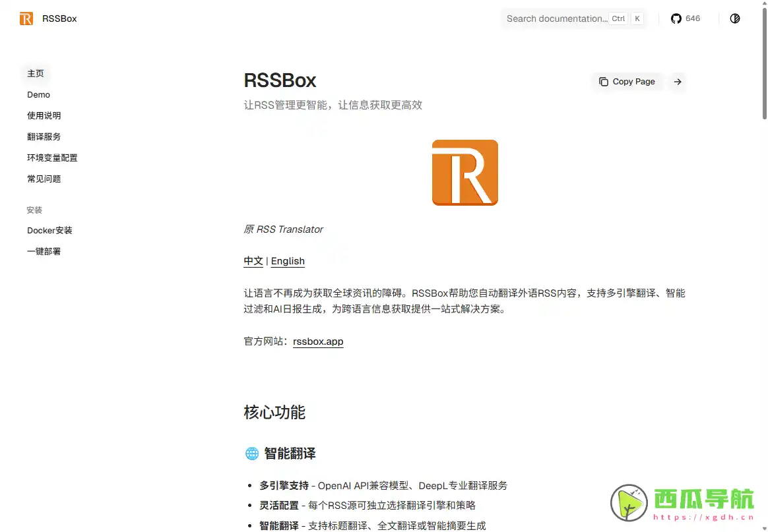
Task: Select 中文 as the display language
Action: [253, 261]
